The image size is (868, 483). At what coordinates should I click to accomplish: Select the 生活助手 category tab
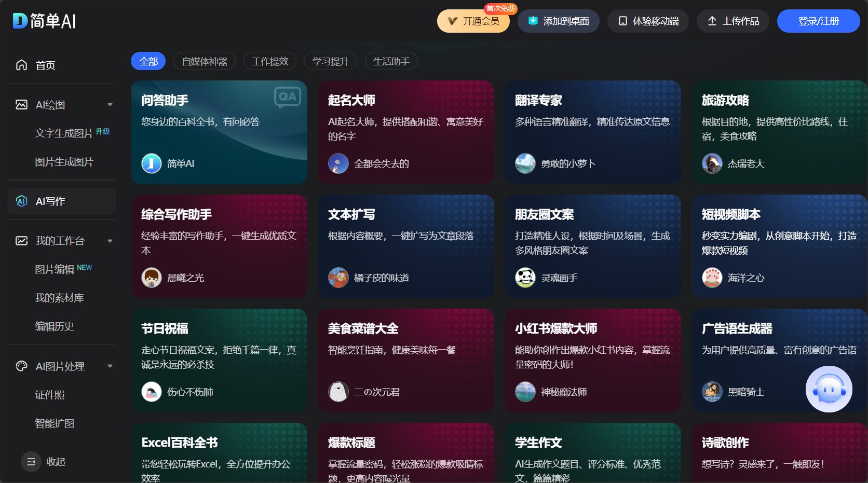[x=391, y=61]
